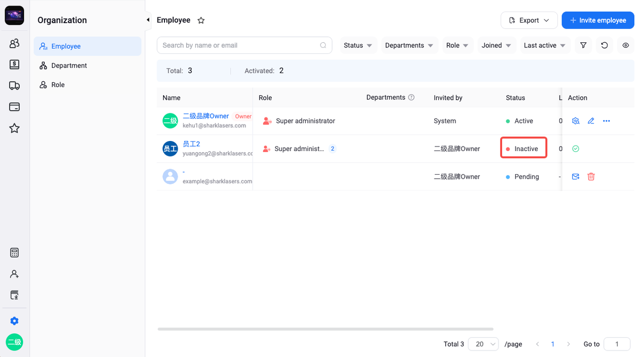Click the Active status text
644x357 pixels.
[x=523, y=121]
